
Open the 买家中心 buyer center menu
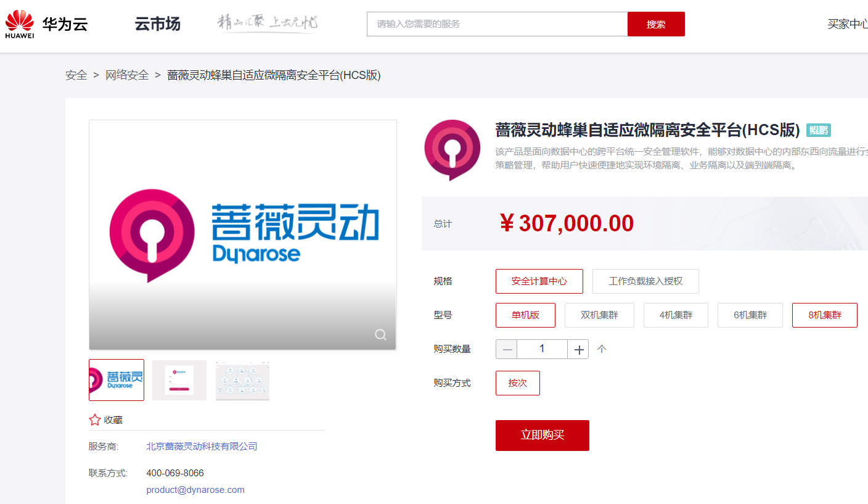pos(848,24)
